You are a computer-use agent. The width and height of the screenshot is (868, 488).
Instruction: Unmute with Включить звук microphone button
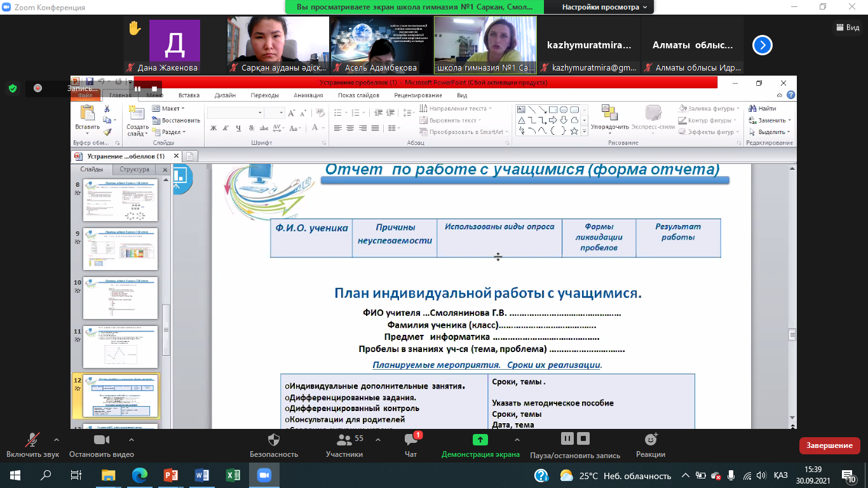coord(32,445)
